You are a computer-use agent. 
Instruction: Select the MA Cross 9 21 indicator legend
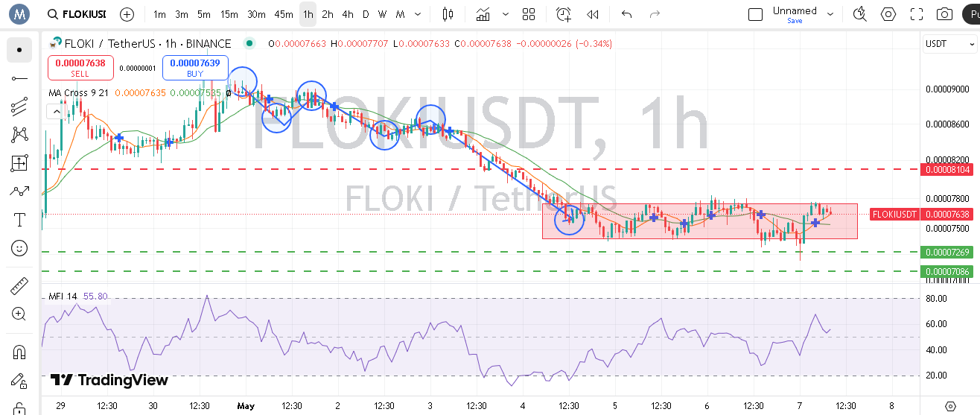pyautogui.click(x=80, y=93)
